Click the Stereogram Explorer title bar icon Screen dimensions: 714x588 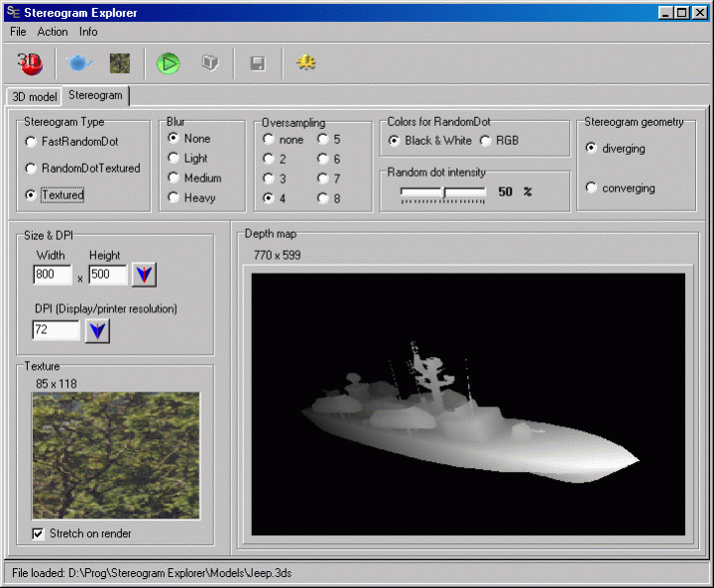[12, 13]
